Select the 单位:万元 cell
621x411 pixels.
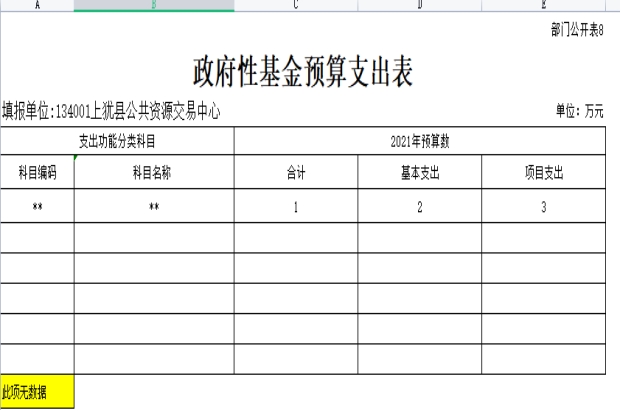579,111
